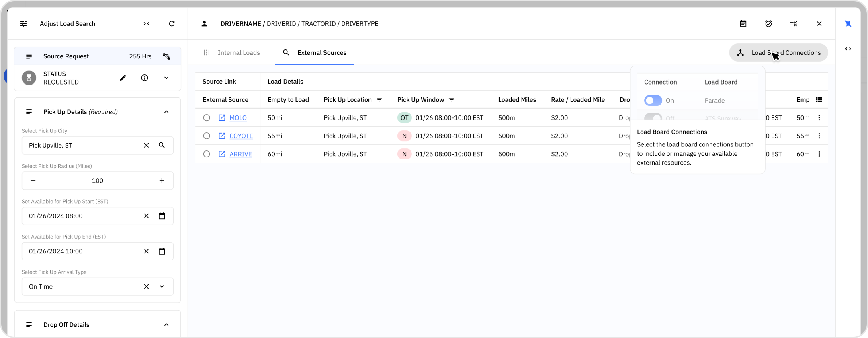
Task: Select the MOLO row radio button
Action: (x=207, y=118)
